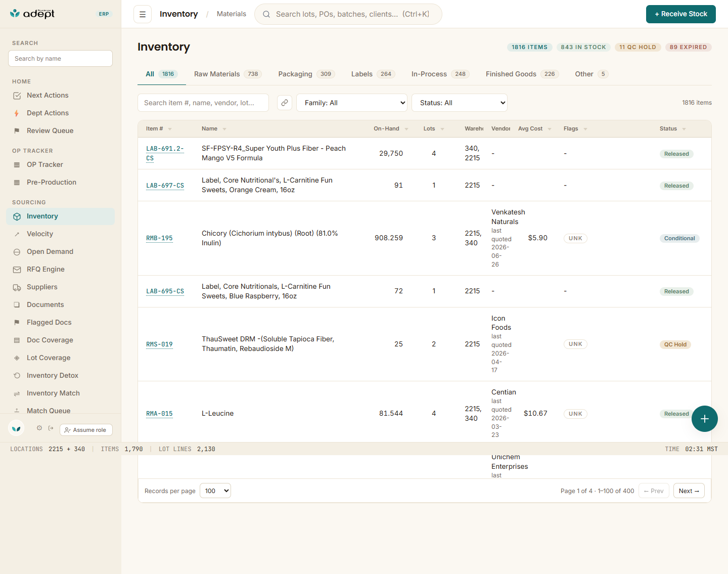This screenshot has width=728, height=574.
Task: Open the Family: All dropdown
Action: click(352, 103)
